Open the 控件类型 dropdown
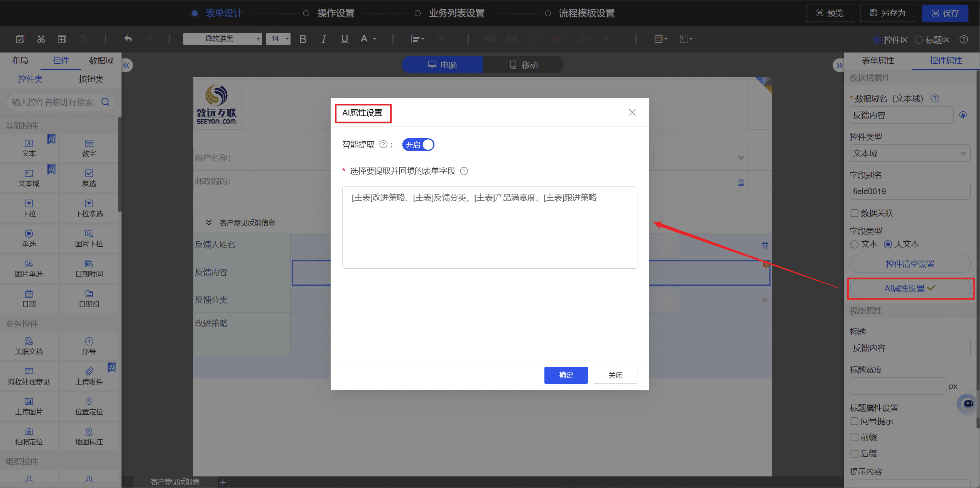 pyautogui.click(x=910, y=154)
